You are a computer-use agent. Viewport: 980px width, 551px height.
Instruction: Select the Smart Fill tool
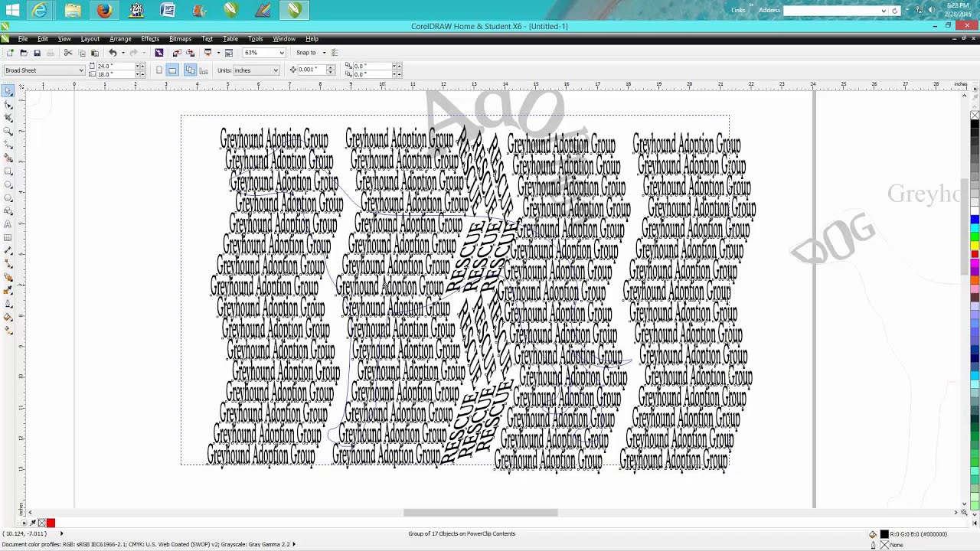tap(8, 156)
